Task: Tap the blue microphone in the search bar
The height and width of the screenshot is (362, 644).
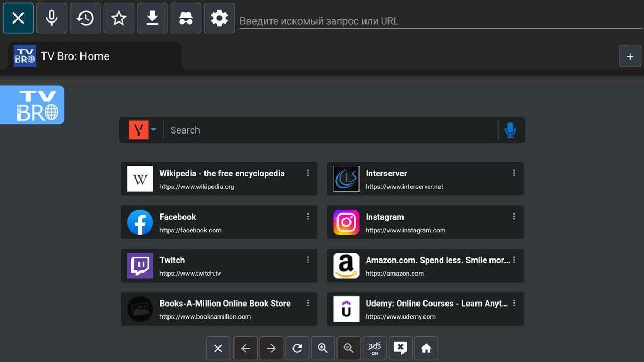Action: 510,130
